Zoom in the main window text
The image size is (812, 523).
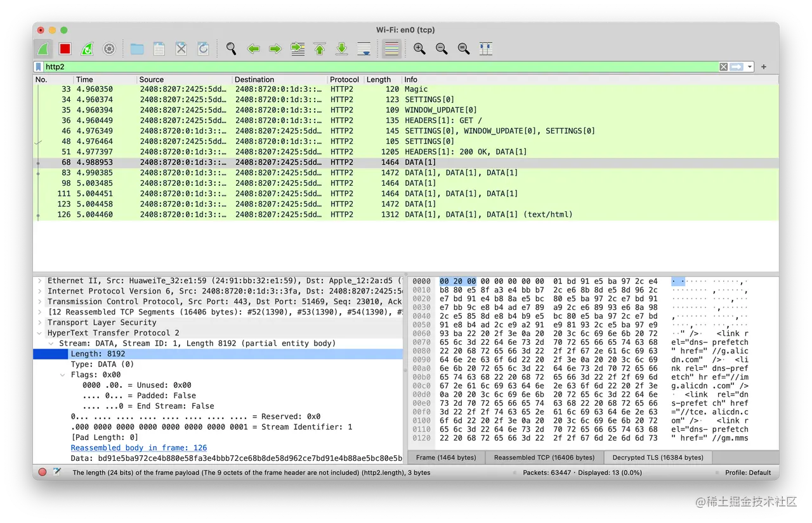coord(419,49)
